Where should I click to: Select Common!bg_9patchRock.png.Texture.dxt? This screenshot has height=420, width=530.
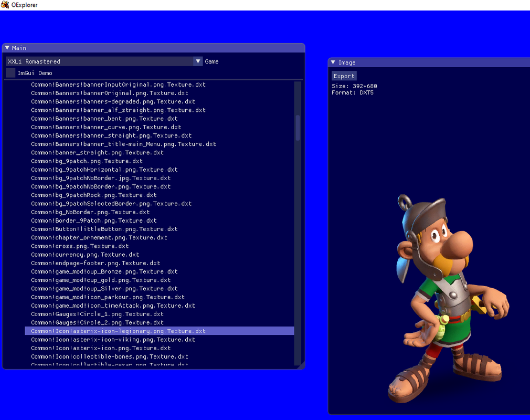tap(159, 195)
